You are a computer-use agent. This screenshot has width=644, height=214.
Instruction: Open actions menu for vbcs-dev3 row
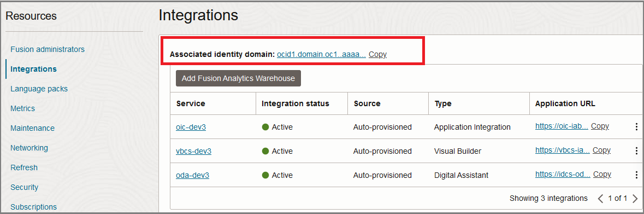636,151
